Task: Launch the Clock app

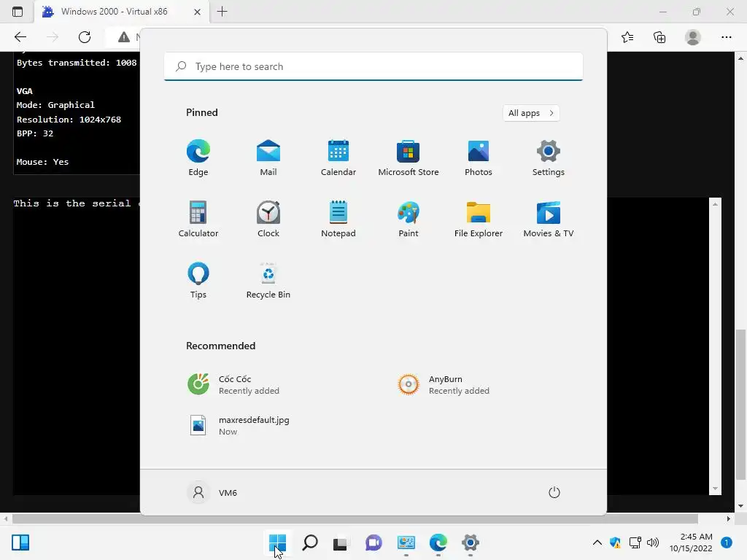Action: coord(268,219)
